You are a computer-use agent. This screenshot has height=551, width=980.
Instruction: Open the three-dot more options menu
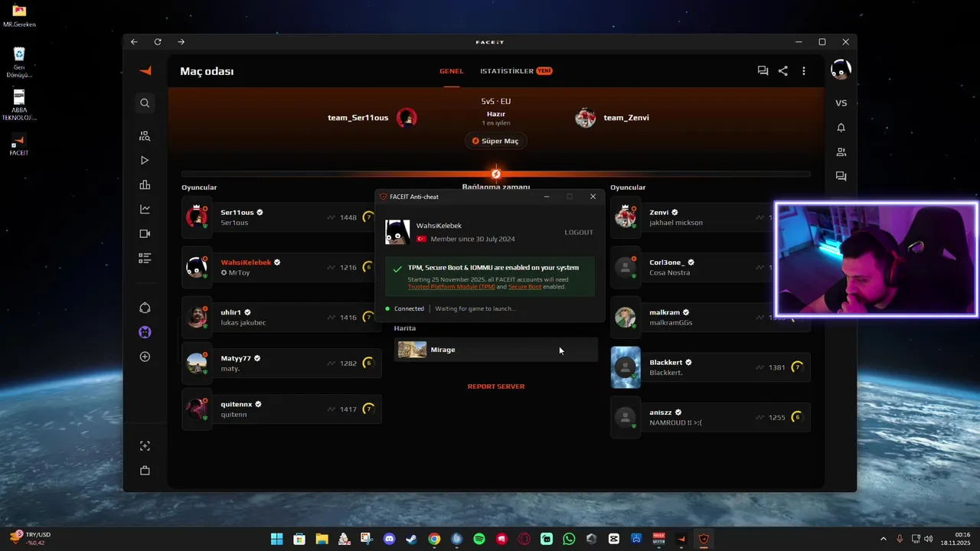coord(803,70)
